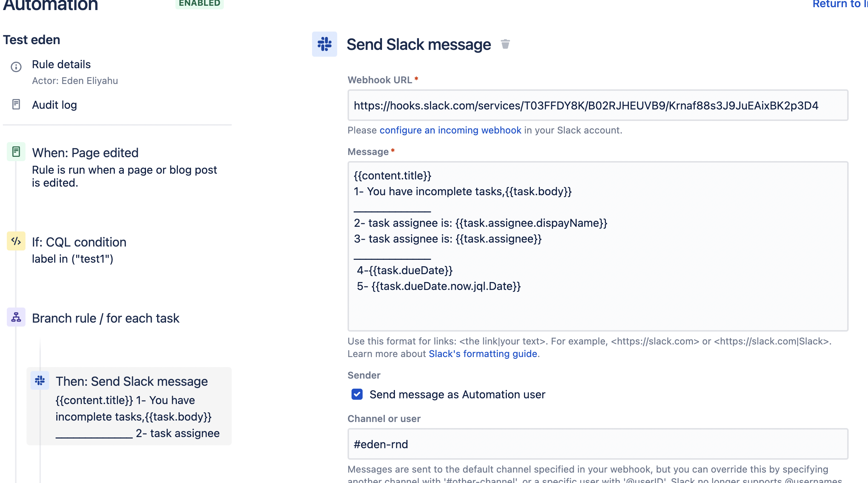The image size is (868, 483).
Task: Open Slack's formatting guide link
Action: (483, 354)
